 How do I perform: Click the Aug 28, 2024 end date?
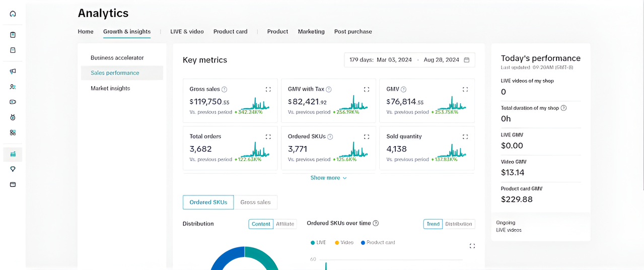pyautogui.click(x=442, y=60)
